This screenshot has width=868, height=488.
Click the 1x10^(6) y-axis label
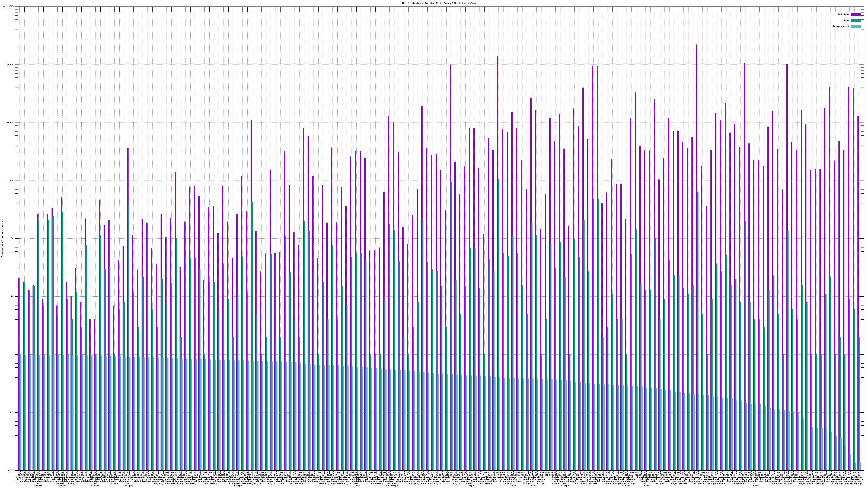pos(8,7)
